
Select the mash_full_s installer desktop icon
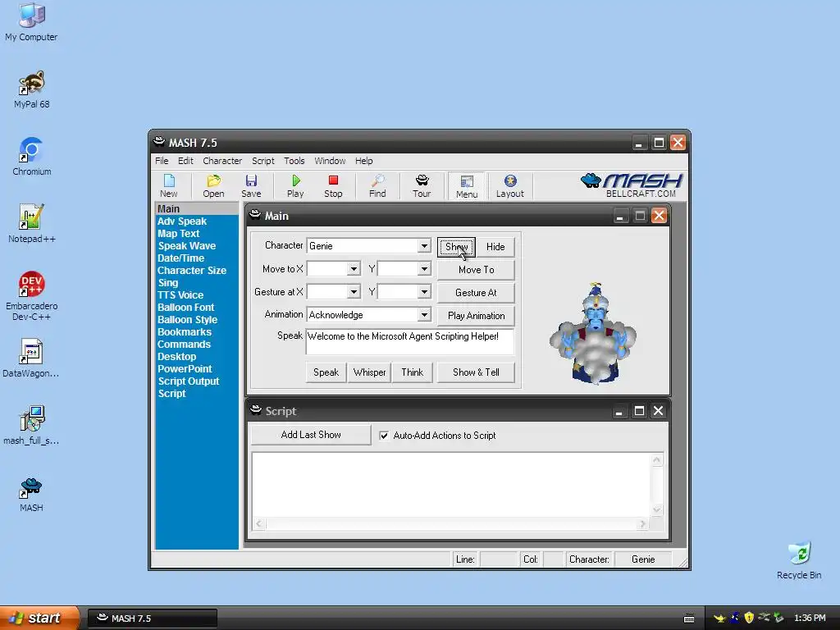click(31, 426)
